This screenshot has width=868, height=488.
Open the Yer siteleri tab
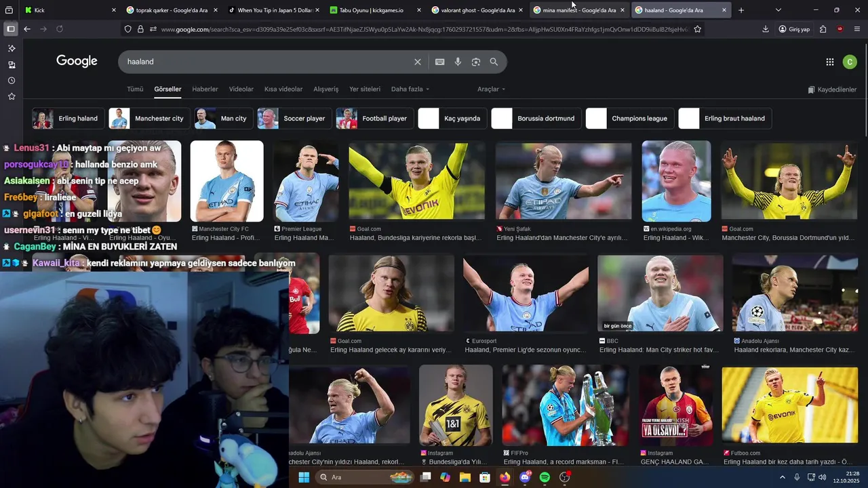tap(365, 89)
